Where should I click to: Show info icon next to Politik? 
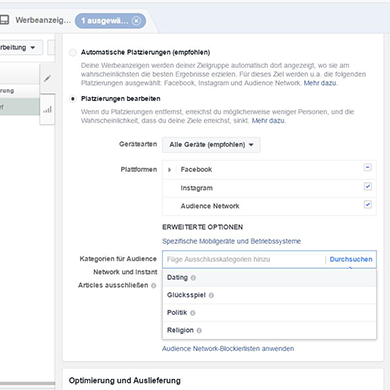(x=193, y=313)
